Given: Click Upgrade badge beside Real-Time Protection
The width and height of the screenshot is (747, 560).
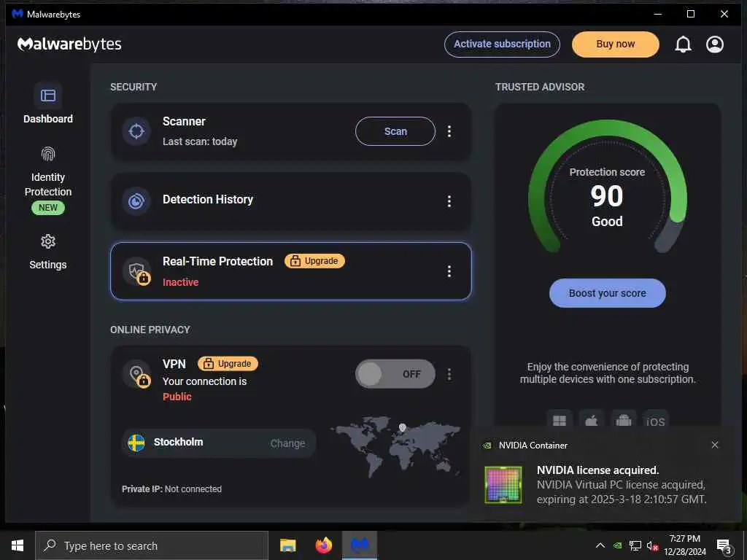Looking at the screenshot, I should pos(314,261).
